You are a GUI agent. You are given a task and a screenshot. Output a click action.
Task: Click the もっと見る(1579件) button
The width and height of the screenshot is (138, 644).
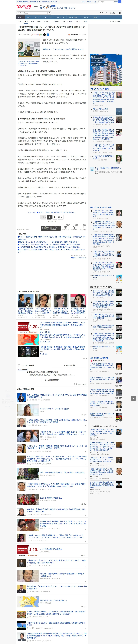pos(52,380)
